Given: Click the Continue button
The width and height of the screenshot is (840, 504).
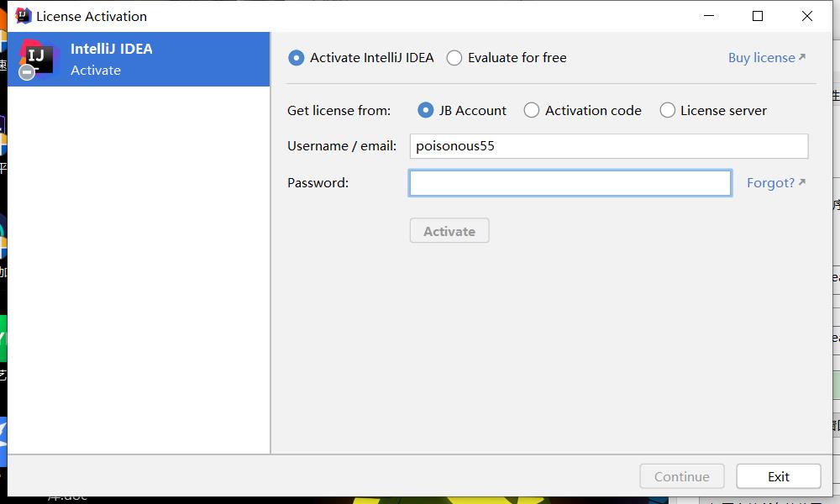Looking at the screenshot, I should [682, 476].
